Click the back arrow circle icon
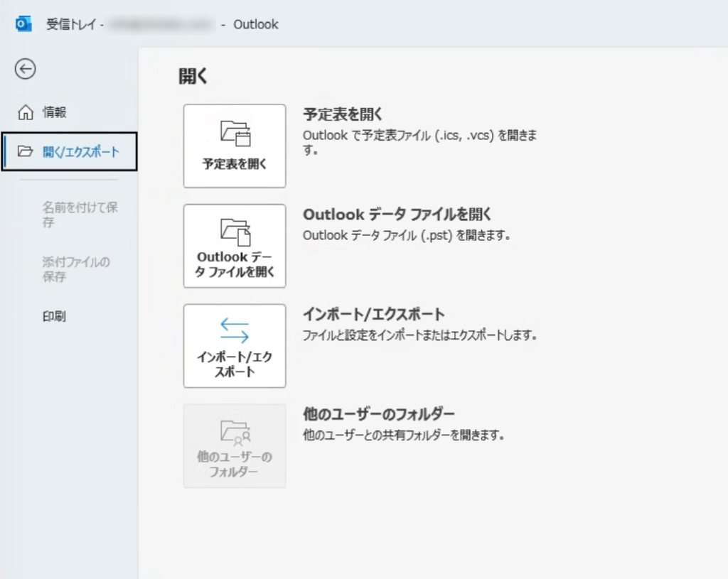The width and height of the screenshot is (728, 579). click(26, 70)
